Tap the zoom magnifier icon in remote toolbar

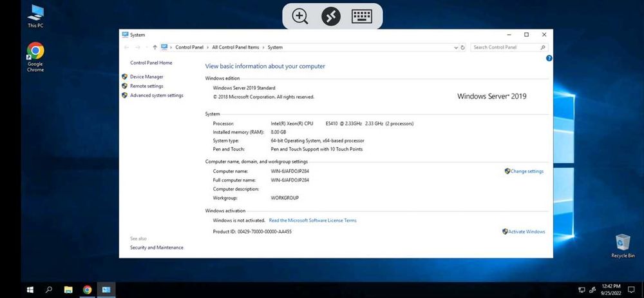(x=300, y=17)
